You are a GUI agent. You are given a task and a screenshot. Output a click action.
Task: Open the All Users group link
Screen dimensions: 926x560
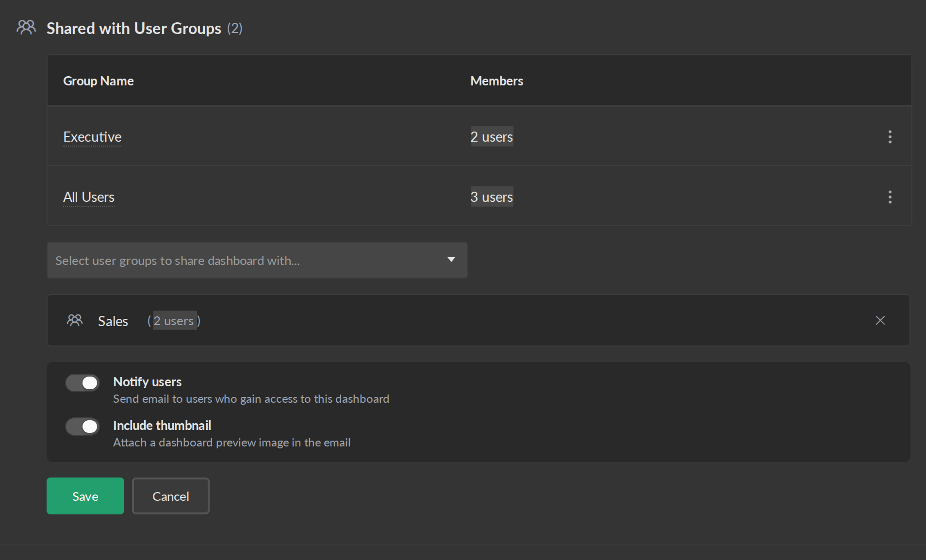89,197
